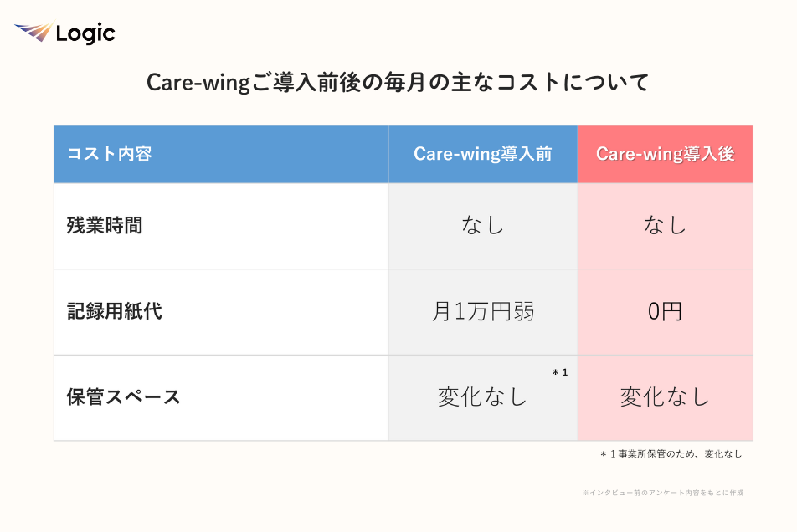The width and height of the screenshot is (797, 532).
Task: Select the 0円 cell
Action: tap(665, 312)
